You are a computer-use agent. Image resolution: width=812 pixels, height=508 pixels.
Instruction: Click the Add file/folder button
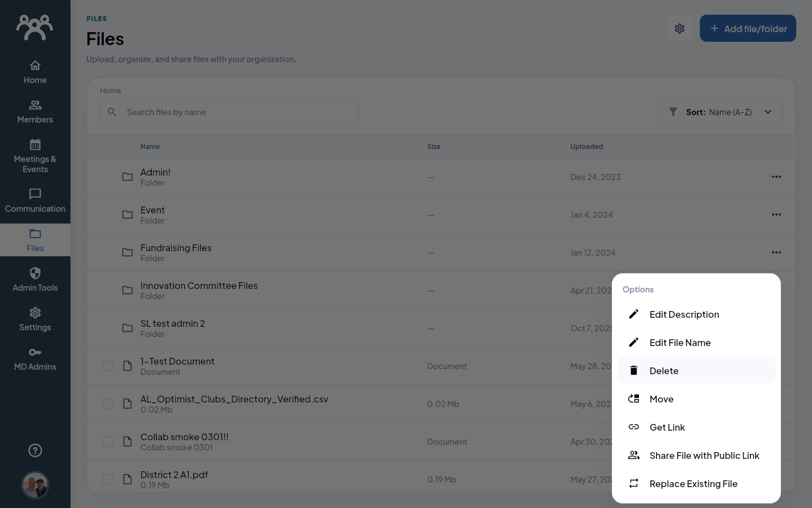748,28
